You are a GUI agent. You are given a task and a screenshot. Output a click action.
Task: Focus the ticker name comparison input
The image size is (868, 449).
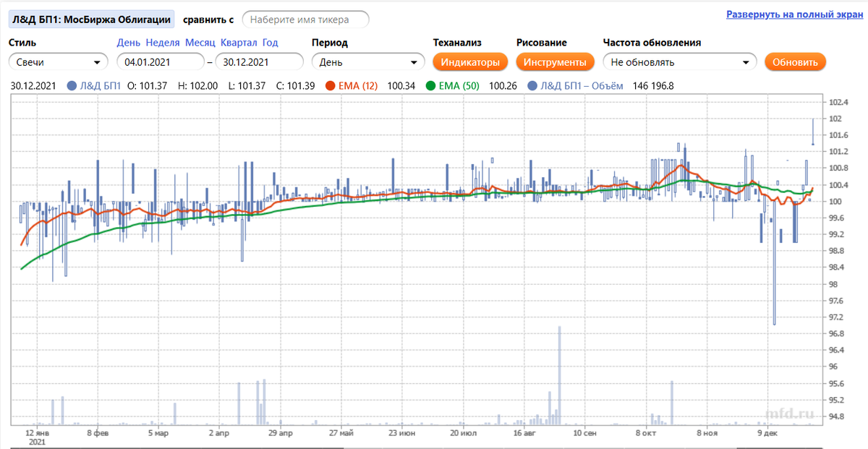(x=305, y=20)
